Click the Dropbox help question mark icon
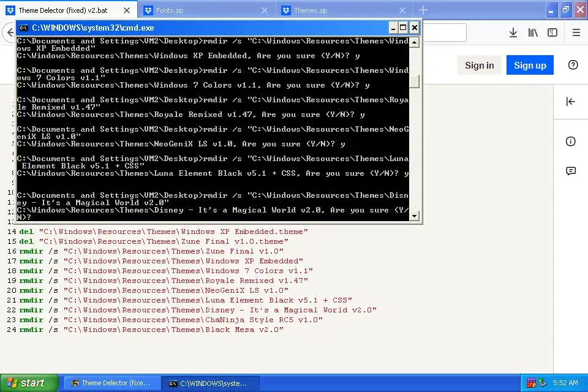 (573, 65)
